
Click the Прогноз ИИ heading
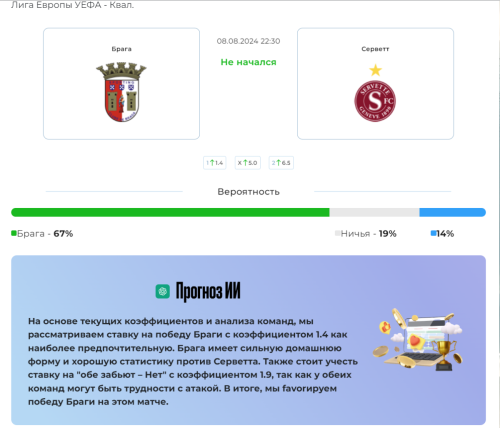208,292
